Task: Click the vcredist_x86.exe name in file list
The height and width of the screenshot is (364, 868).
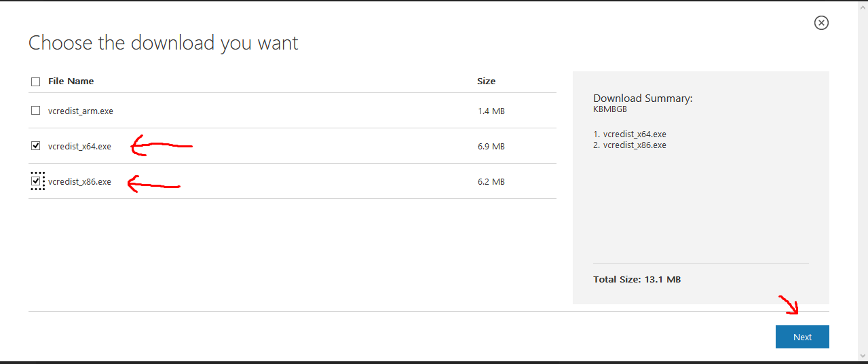Action: [79, 181]
